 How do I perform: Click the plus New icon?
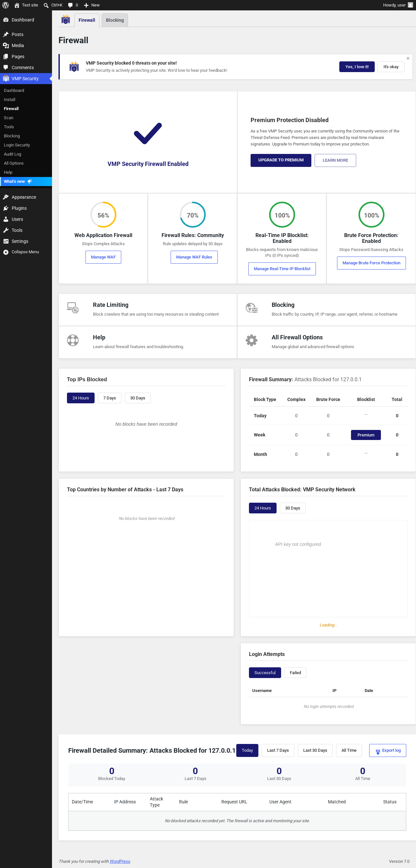tap(86, 5)
